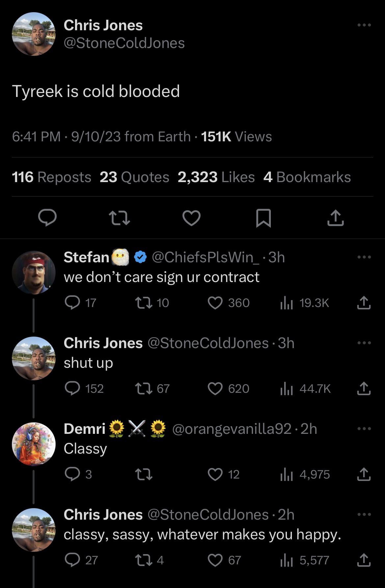Show the 2,323 Likes list
Viewport: 385px width, 588px height.
pos(216,177)
